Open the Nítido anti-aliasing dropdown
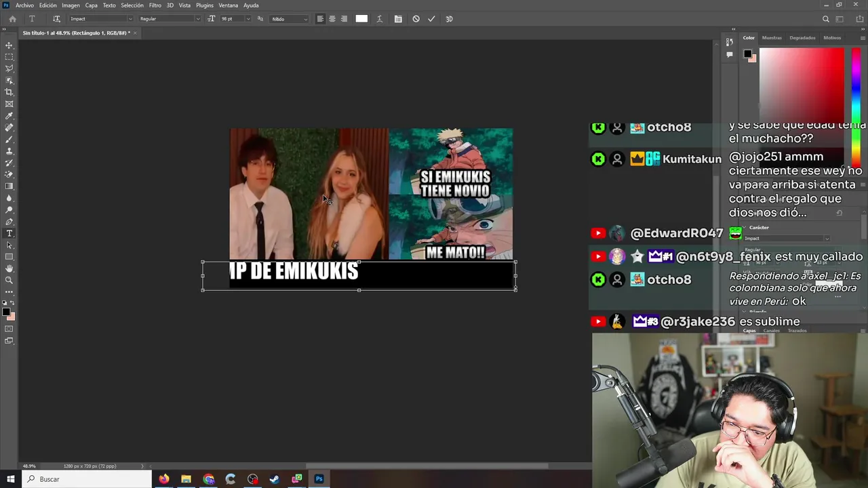This screenshot has width=868, height=488. point(289,19)
